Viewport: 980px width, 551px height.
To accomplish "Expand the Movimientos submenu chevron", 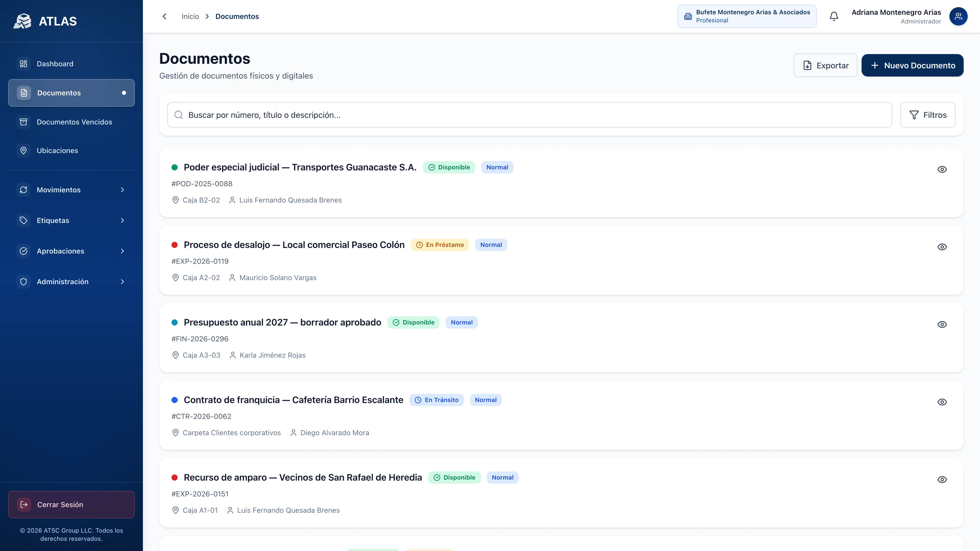I will pos(122,190).
